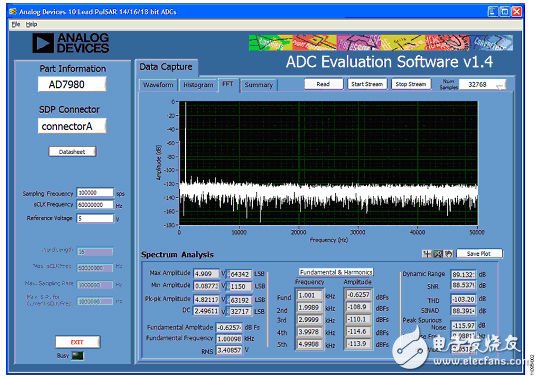Click the DC LSB value 32717
This screenshot has height=378, width=540.
click(x=240, y=312)
